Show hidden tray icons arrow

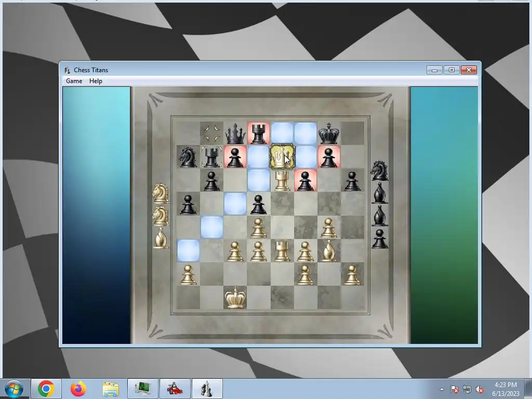[x=442, y=390]
